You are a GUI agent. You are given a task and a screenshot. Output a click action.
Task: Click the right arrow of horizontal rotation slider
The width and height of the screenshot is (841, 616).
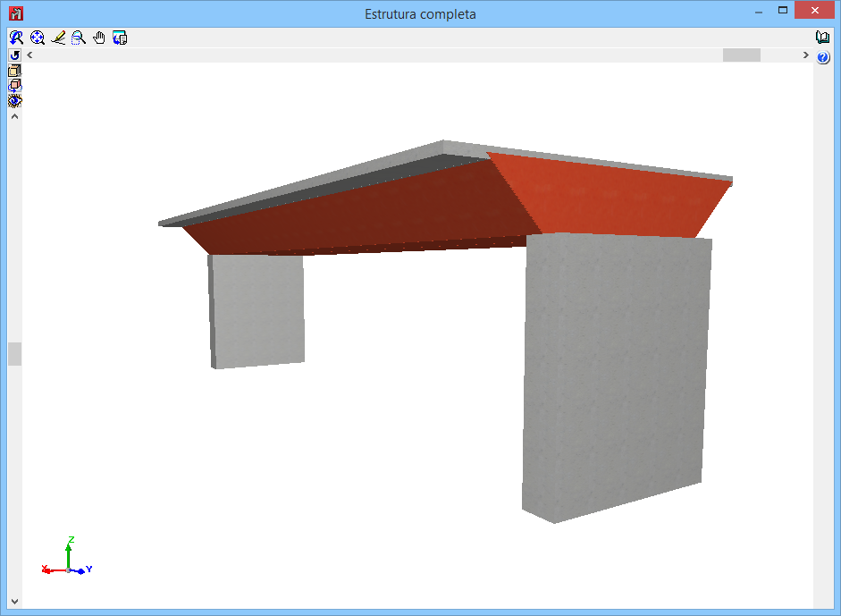(x=805, y=55)
